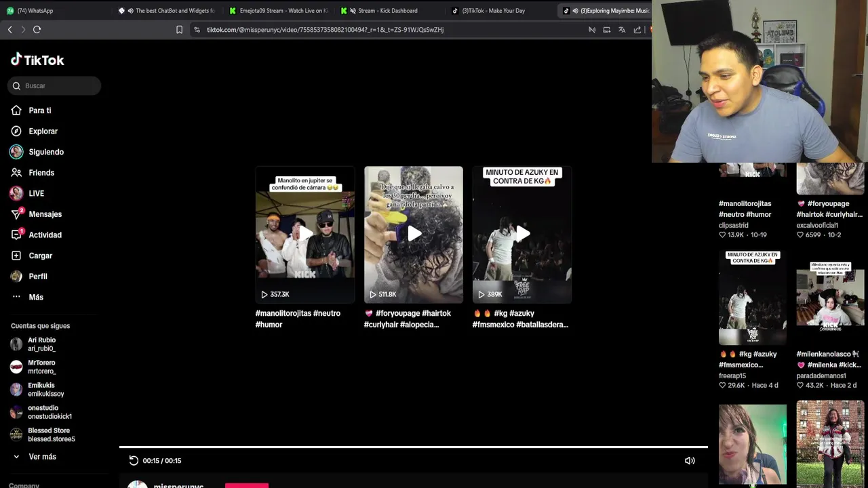The height and width of the screenshot is (488, 868).
Task: Switch to the WhatsApp browser tab
Action: point(56,10)
